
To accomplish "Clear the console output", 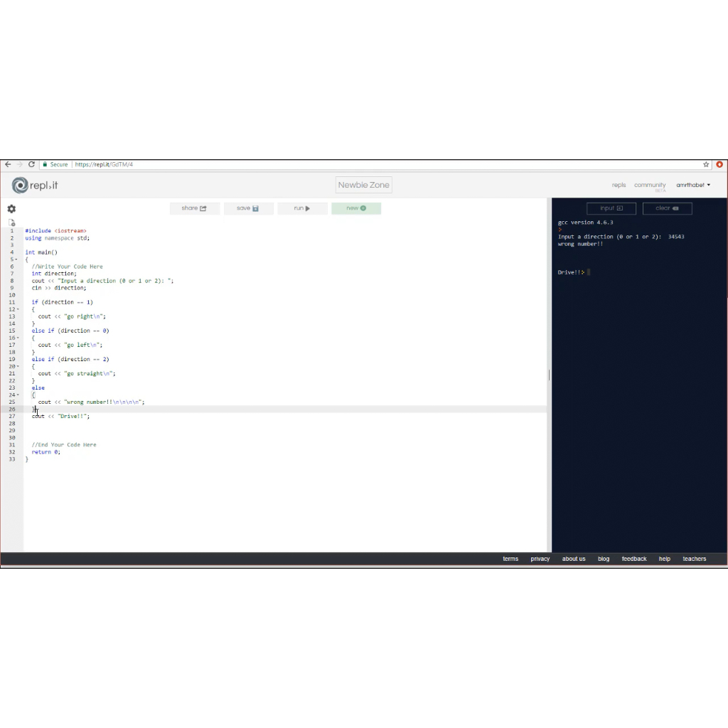I will coord(667,208).
